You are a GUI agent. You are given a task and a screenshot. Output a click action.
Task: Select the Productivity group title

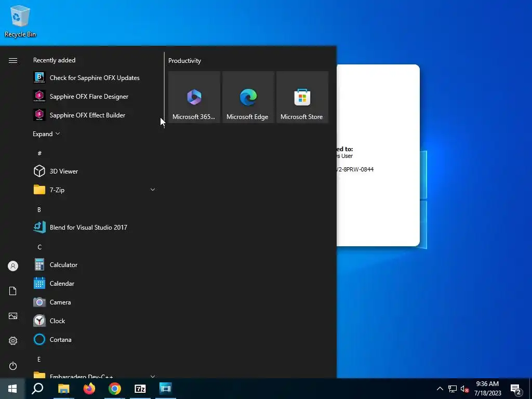(184, 61)
